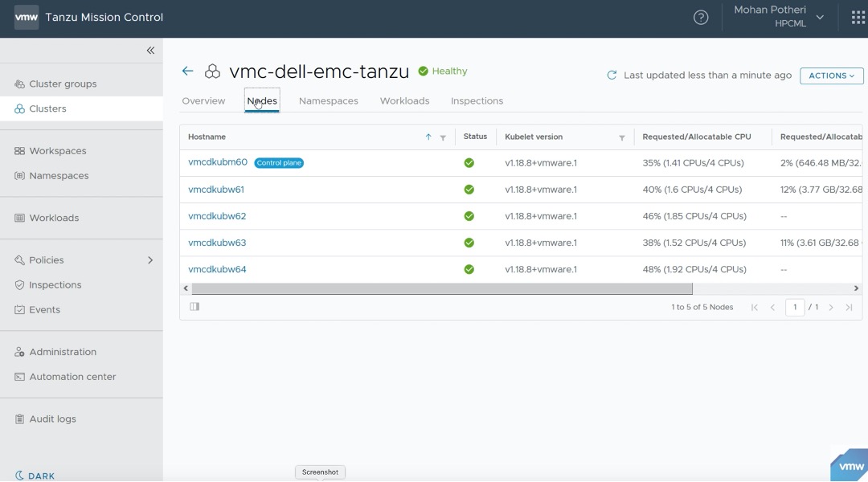Click the horizontal table scrollbar
868x482 pixels.
pyautogui.click(x=442, y=288)
